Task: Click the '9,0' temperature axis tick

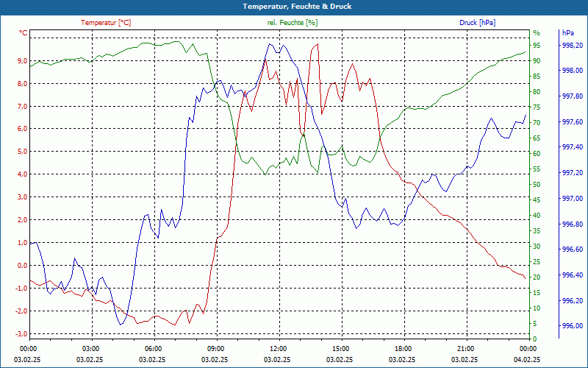Action: click(22, 61)
